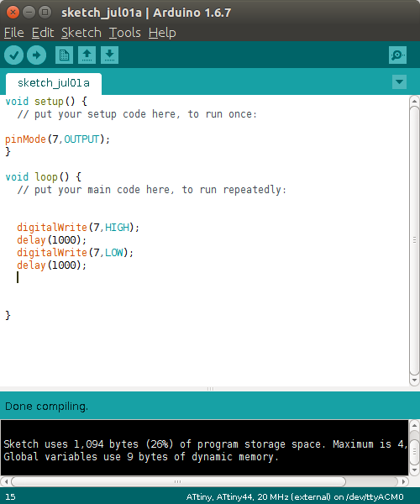Click the setup code comment line
This screenshot has height=504, width=420.
point(137,114)
